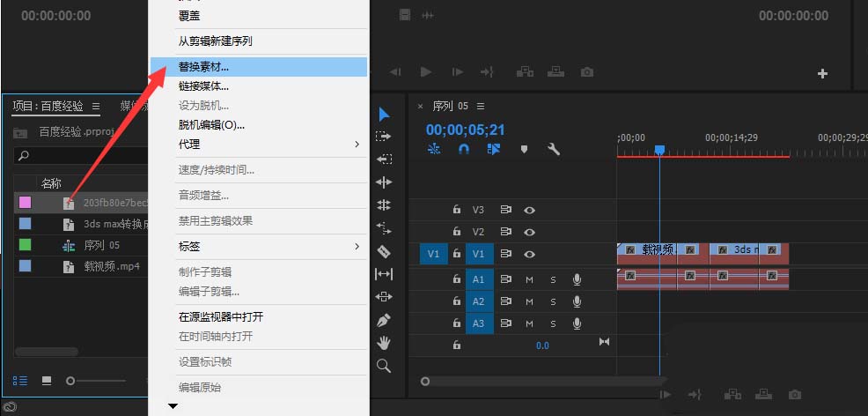This screenshot has height=416, width=868.
Task: Choose 在源监视器中打开 menu item
Action: tap(259, 316)
